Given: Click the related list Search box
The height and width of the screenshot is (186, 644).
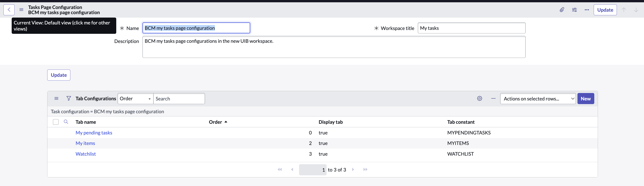Looking at the screenshot, I should pos(179,98).
